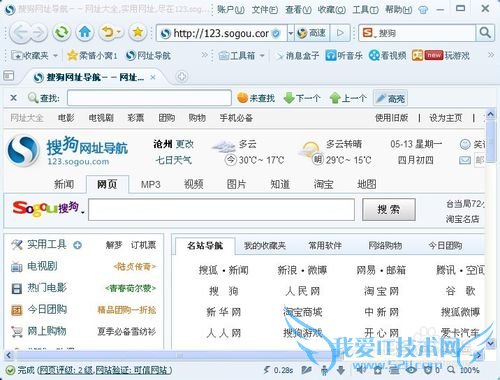Open 淘宝网 site link
500x380 pixels.
pos(381,291)
